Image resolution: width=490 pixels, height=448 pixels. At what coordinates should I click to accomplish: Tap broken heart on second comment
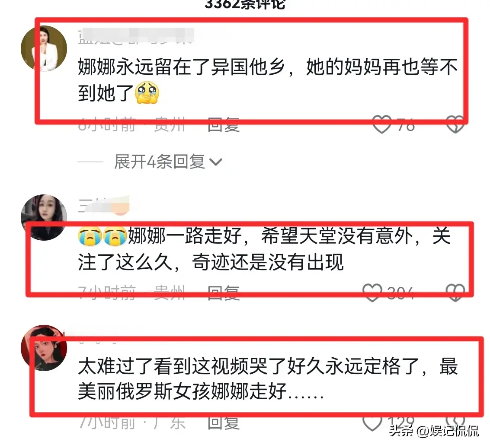[x=455, y=292]
